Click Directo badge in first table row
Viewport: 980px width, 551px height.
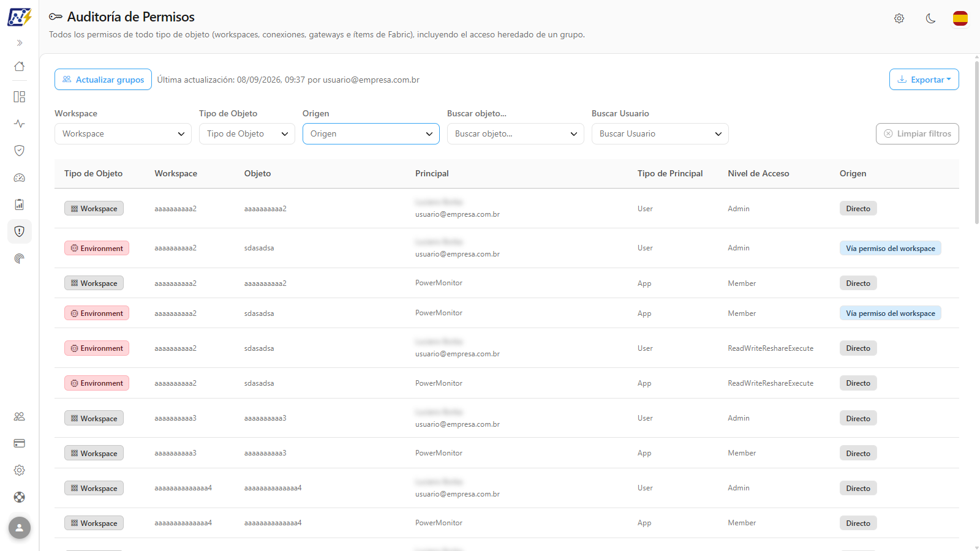(x=858, y=209)
